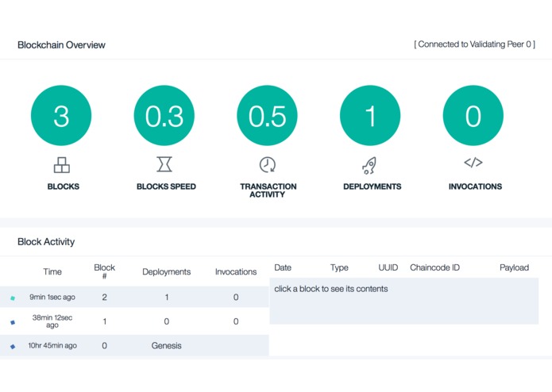Click the 'Block #' column header
The height and width of the screenshot is (392, 552).
tap(105, 271)
